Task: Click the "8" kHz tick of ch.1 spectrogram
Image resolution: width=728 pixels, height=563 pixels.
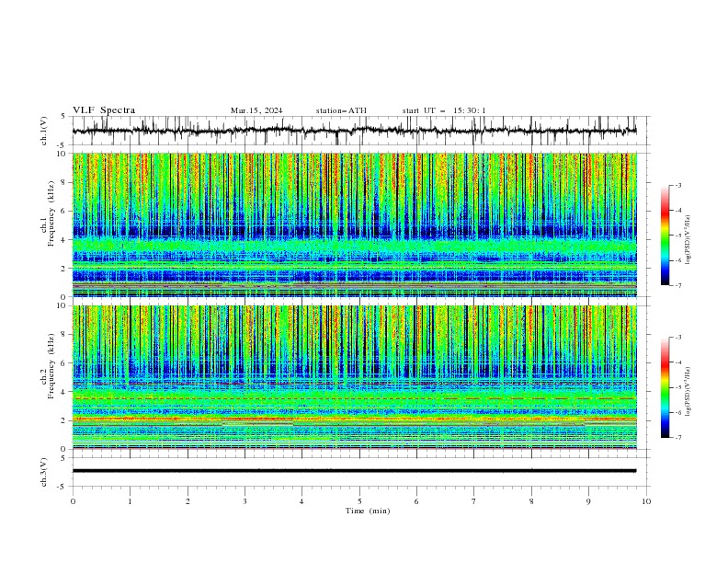Action: (64, 182)
